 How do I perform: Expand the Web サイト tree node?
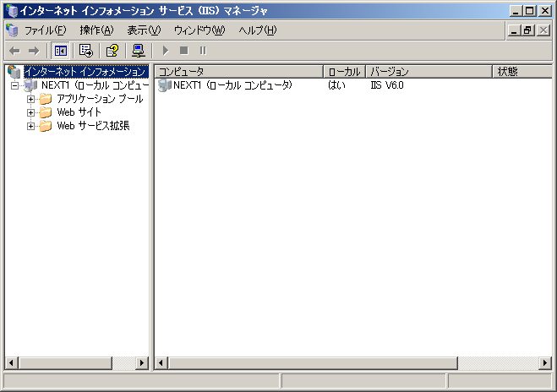[31, 112]
